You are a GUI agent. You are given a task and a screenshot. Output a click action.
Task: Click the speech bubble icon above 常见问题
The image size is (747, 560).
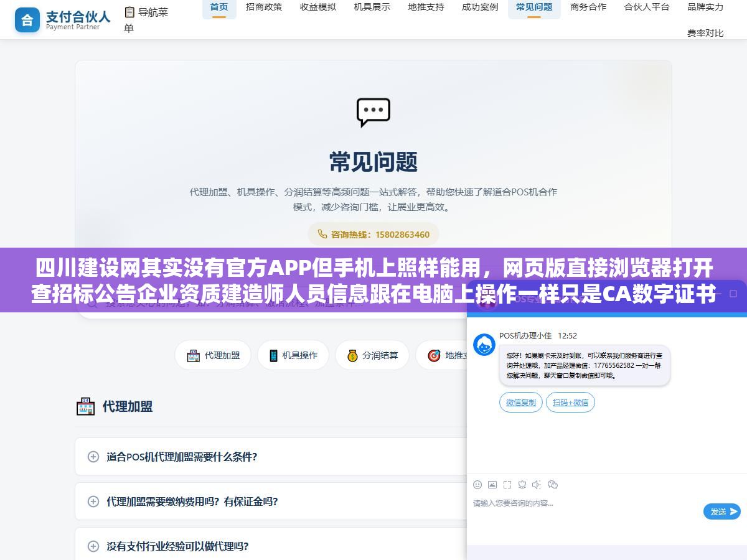coord(374,113)
